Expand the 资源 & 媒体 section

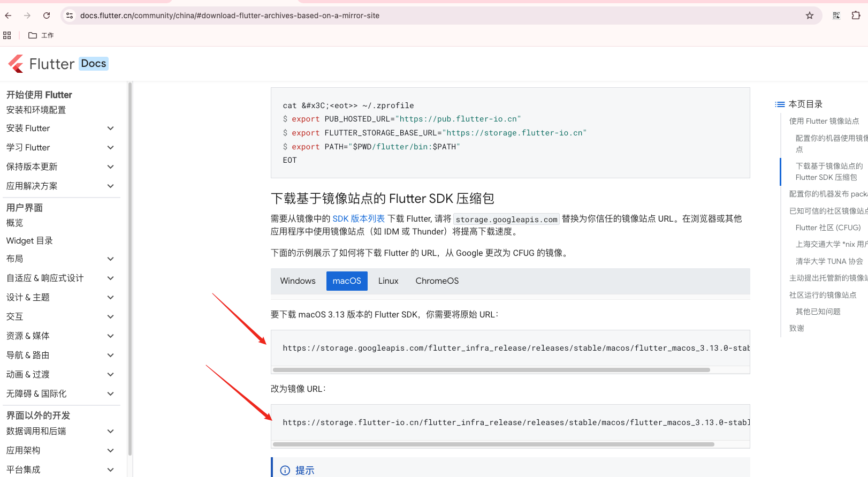coord(111,336)
